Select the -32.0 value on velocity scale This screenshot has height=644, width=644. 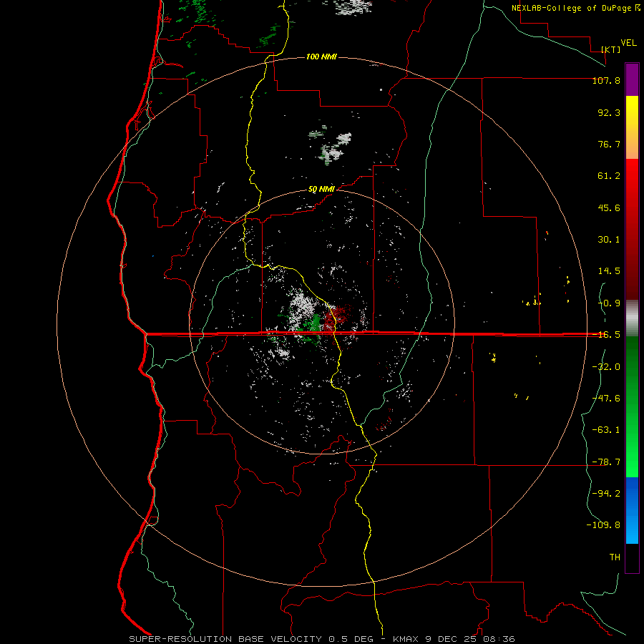click(x=606, y=367)
